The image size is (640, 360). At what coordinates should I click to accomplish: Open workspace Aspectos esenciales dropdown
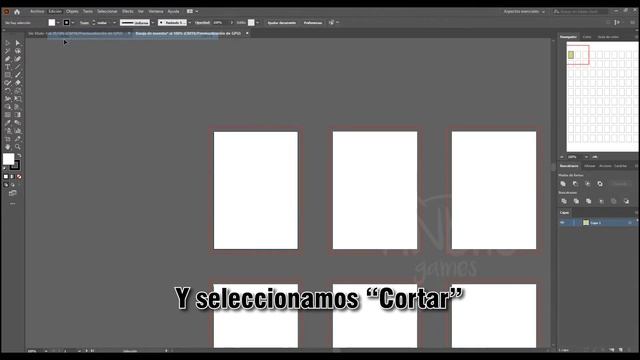pyautogui.click(x=524, y=11)
